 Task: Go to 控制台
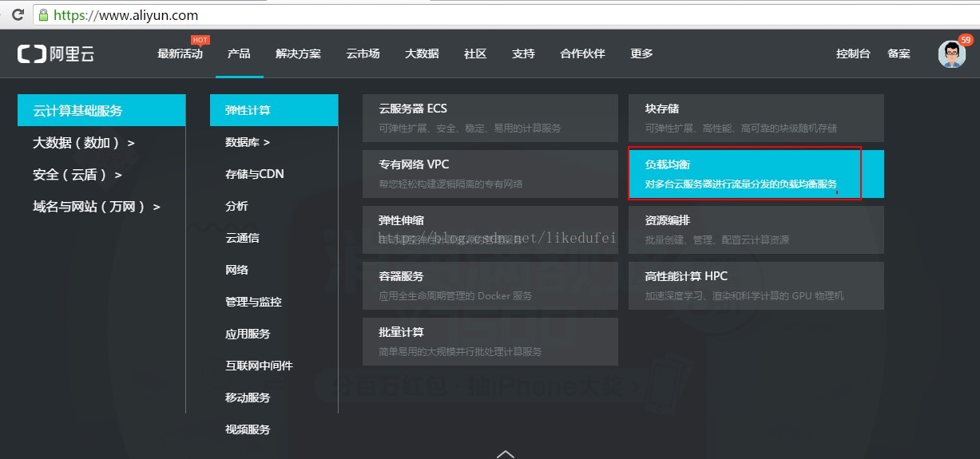853,53
